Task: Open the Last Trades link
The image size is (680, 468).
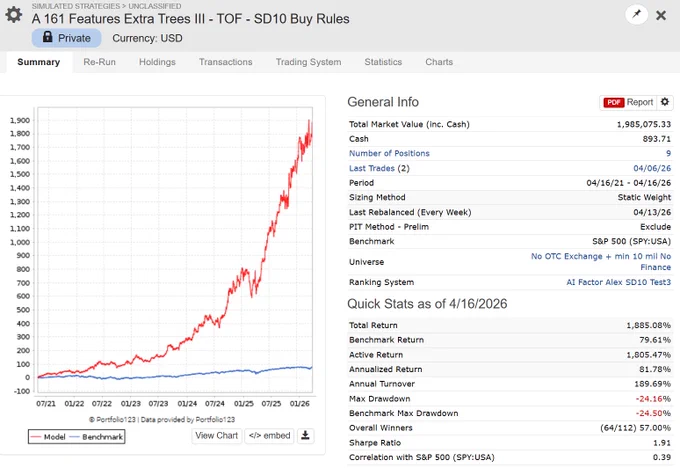Action: pyautogui.click(x=372, y=168)
